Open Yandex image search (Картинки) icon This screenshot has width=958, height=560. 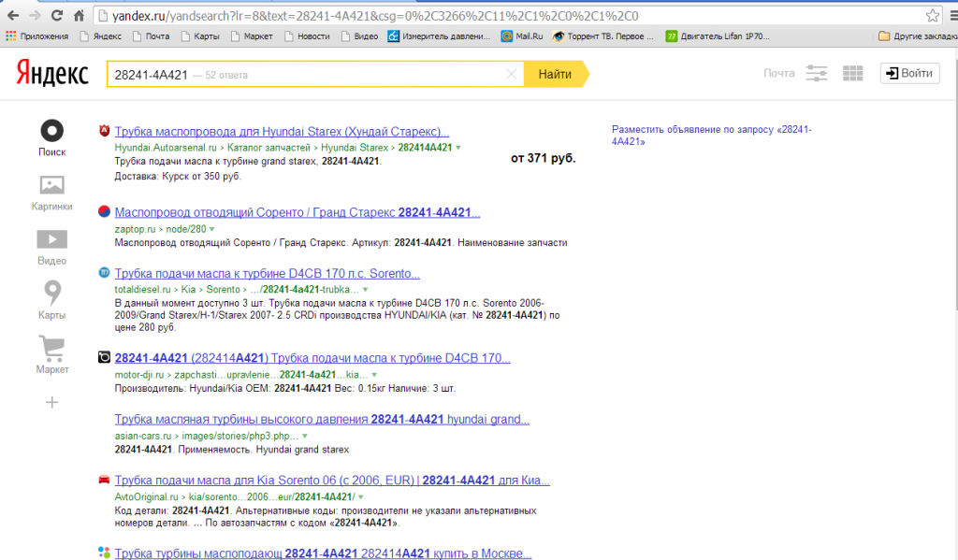tap(51, 185)
